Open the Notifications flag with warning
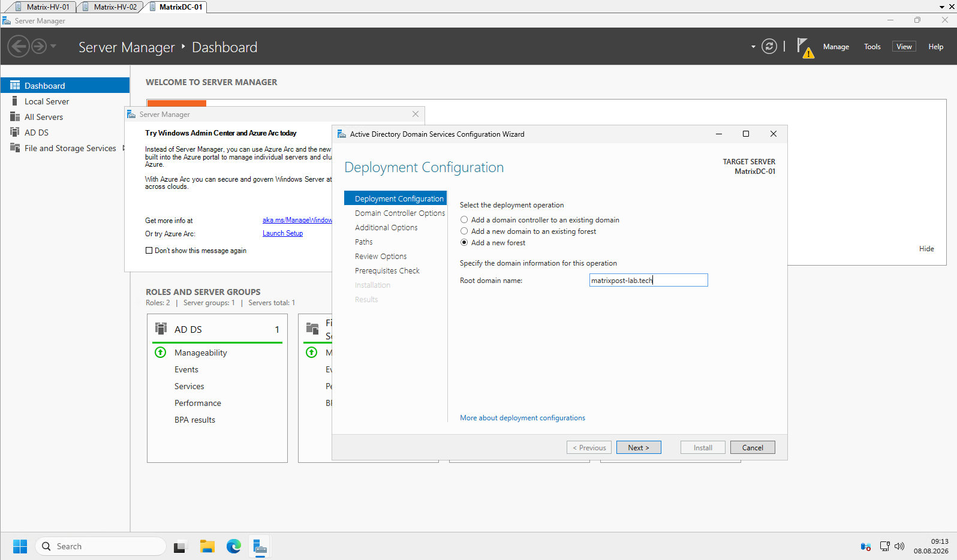The width and height of the screenshot is (957, 560). (805, 47)
